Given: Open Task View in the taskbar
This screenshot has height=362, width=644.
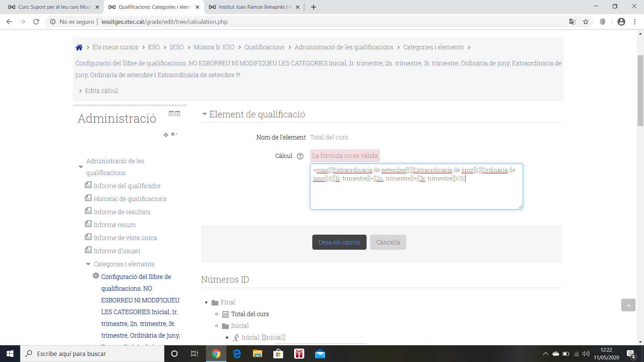Looking at the screenshot, I should [195, 354].
